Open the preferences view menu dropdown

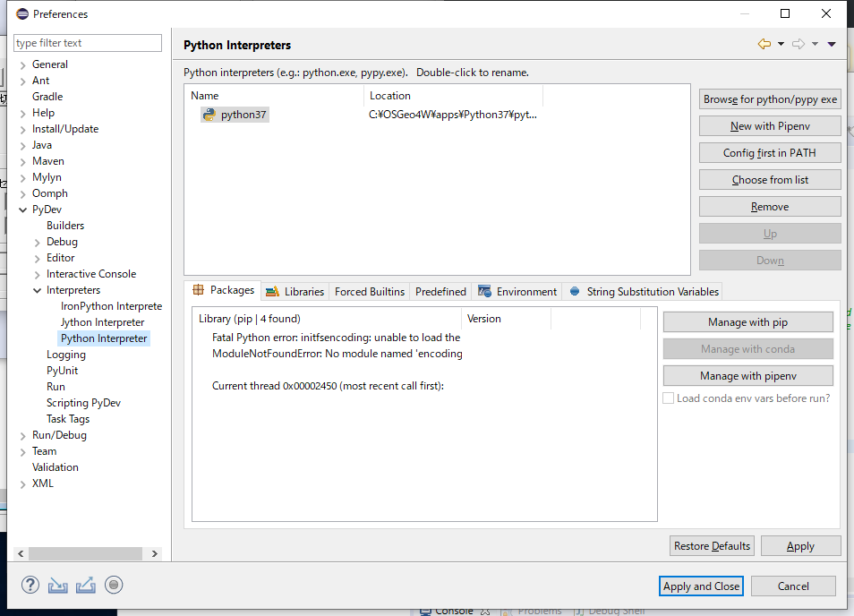coord(832,44)
